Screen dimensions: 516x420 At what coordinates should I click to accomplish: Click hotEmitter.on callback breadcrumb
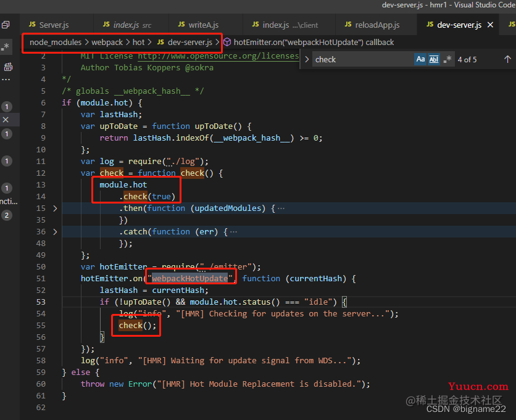(314, 43)
